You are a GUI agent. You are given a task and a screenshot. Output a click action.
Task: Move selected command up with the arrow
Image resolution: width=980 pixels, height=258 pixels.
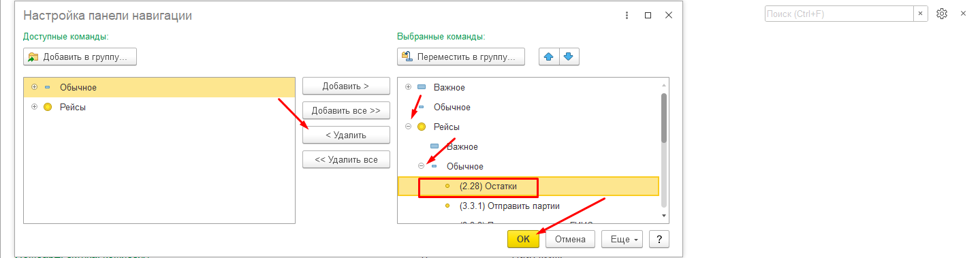[549, 57]
